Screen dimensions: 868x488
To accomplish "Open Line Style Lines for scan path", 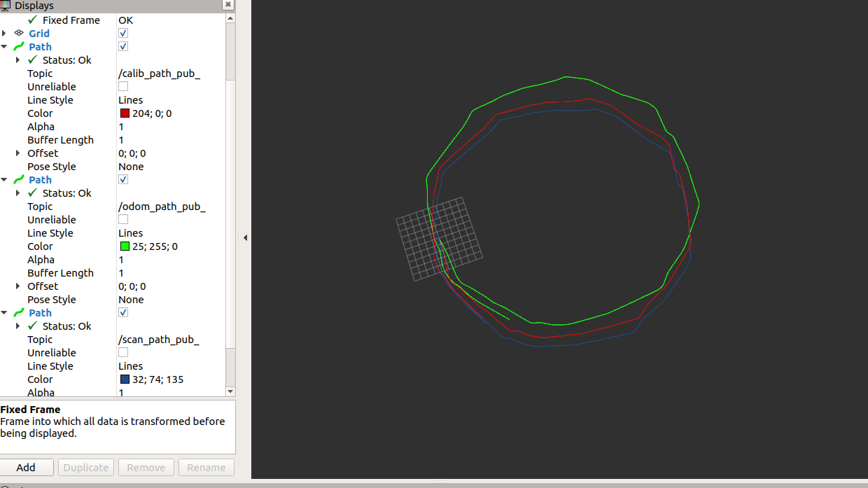I will coord(130,365).
